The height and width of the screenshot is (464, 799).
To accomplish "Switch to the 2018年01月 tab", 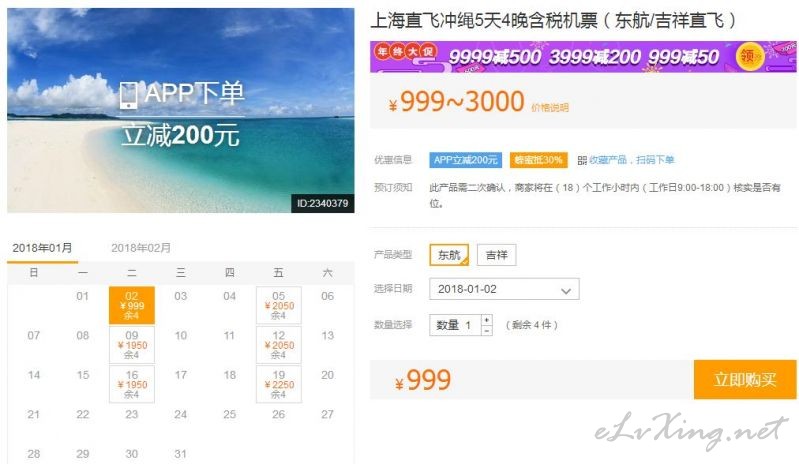I will (42, 248).
